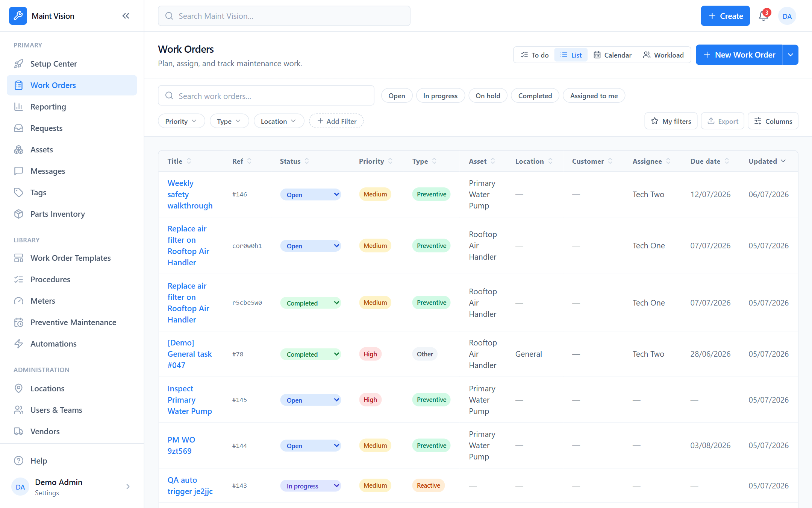Open Setup Center rocket icon
Viewport: 812px width, 508px height.
(18, 64)
